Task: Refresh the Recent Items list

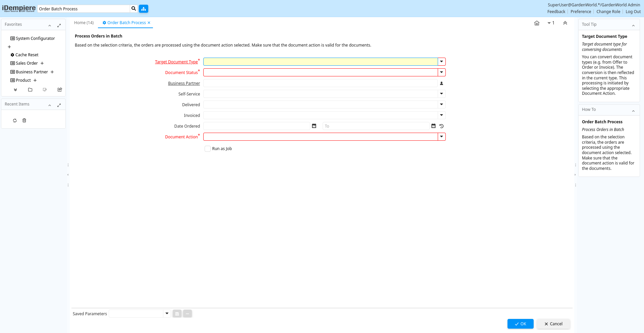Action: (x=15, y=121)
